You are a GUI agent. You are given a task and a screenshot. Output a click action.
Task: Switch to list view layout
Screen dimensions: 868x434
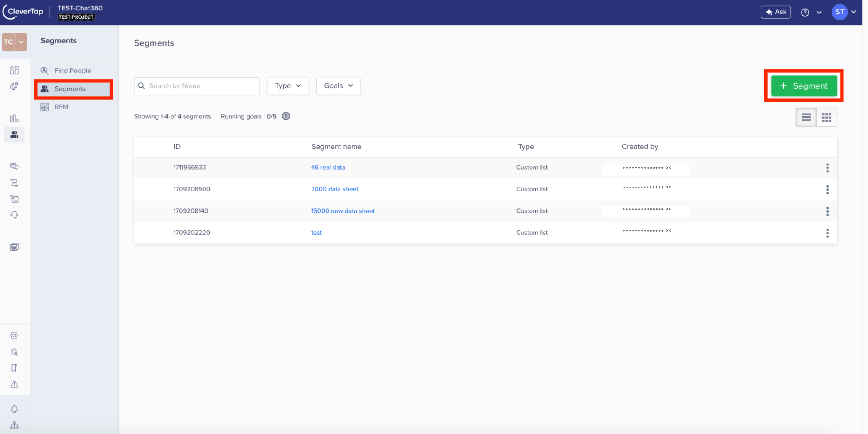pyautogui.click(x=806, y=117)
